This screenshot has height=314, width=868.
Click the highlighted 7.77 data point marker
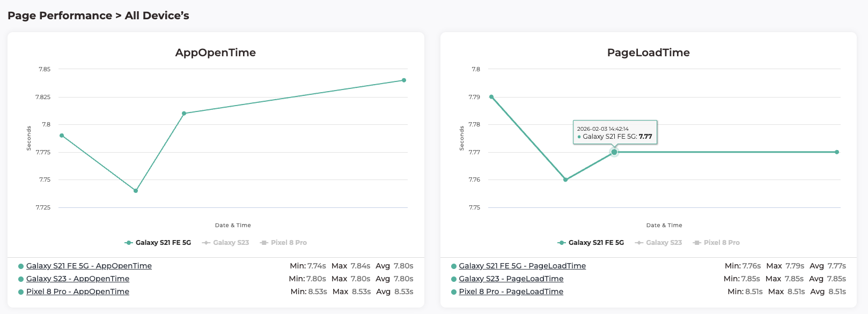(614, 152)
